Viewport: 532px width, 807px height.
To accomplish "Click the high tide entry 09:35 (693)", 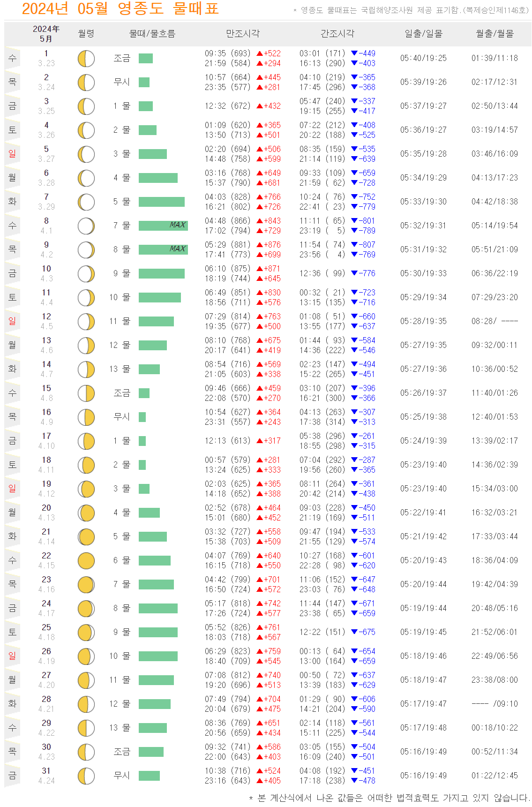I will pos(227,53).
